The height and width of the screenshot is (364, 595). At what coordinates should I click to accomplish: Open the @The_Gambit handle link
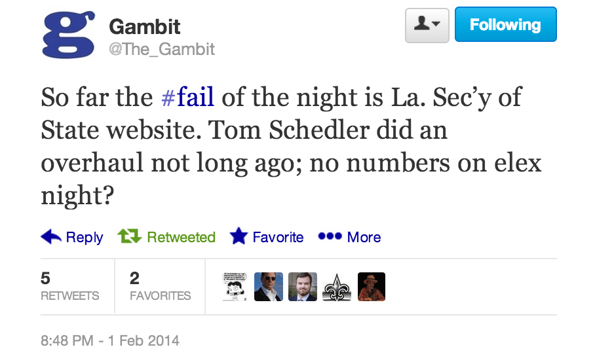162,49
